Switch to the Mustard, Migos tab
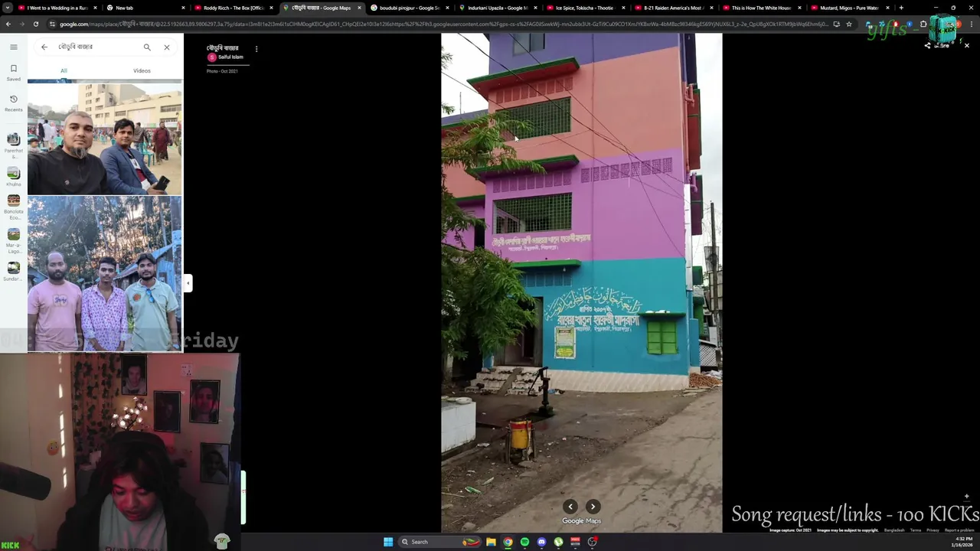Viewport: 980px width, 551px height. (850, 8)
